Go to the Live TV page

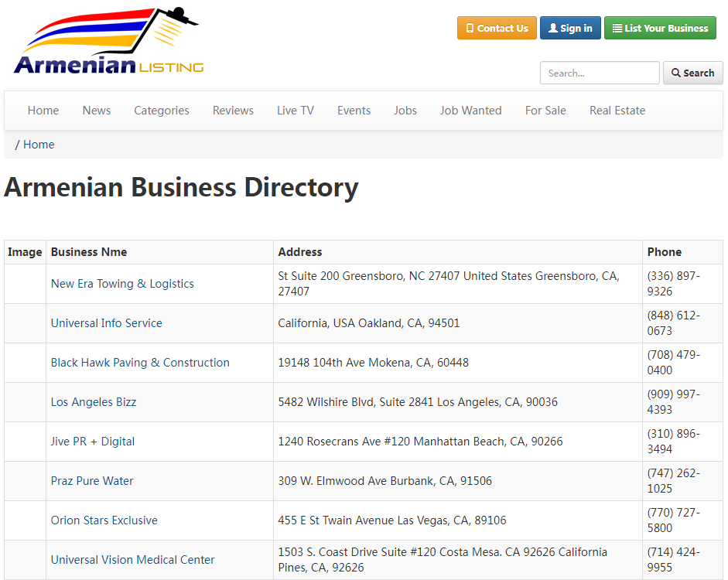coord(296,111)
